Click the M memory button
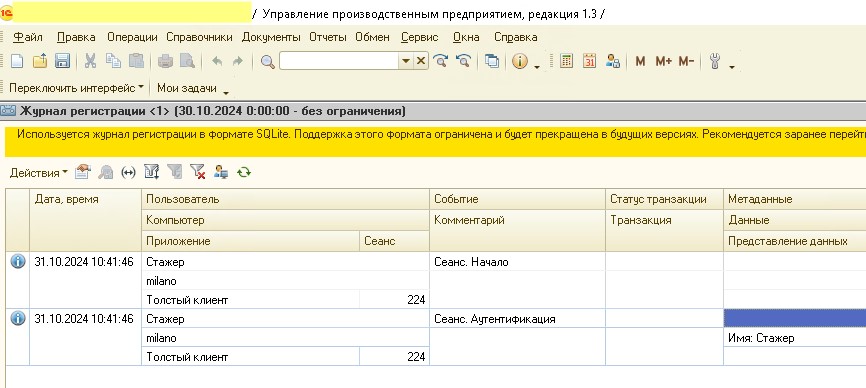Screen dimensions: 866x388 [640, 61]
